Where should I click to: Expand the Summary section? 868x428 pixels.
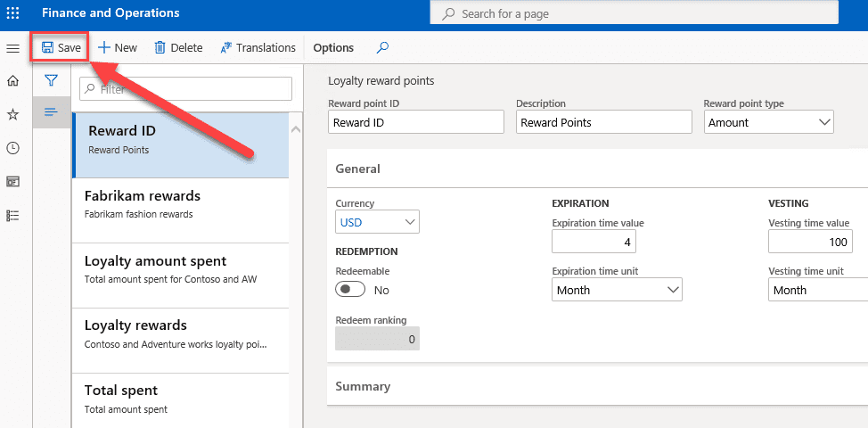click(597, 386)
